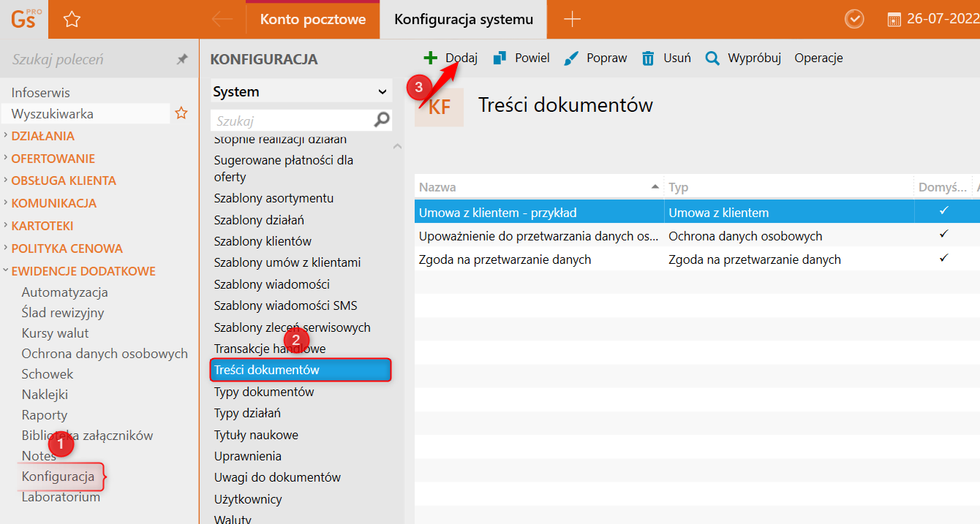Open Naklejki in sidebar

[x=45, y=395]
